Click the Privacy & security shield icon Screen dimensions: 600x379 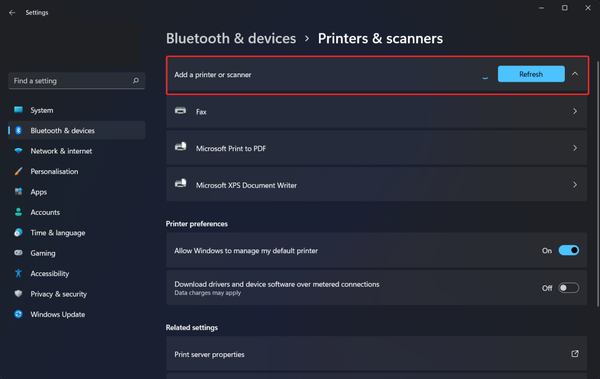pyautogui.click(x=18, y=294)
